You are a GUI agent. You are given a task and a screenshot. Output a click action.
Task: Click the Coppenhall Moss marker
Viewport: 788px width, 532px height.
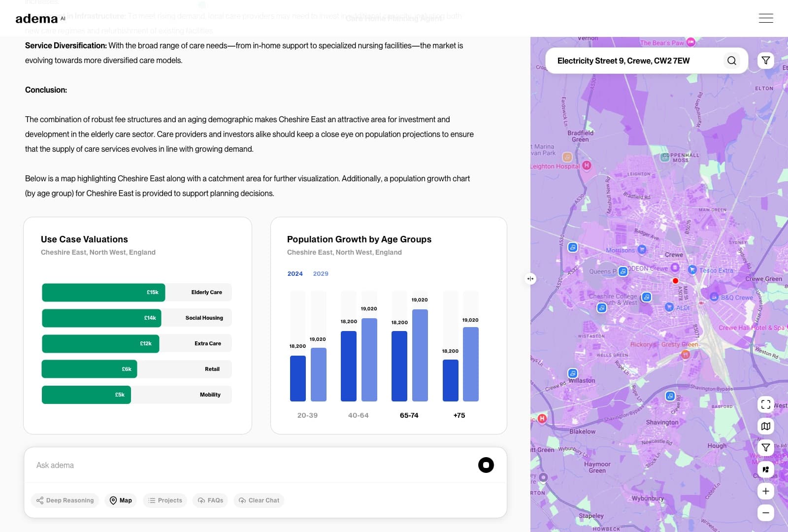[664, 157]
